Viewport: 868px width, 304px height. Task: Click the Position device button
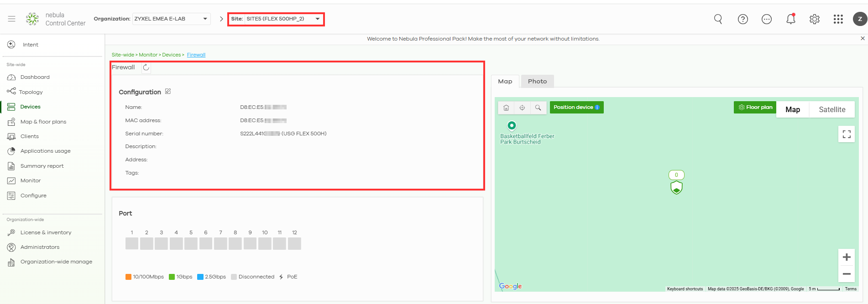click(x=576, y=107)
